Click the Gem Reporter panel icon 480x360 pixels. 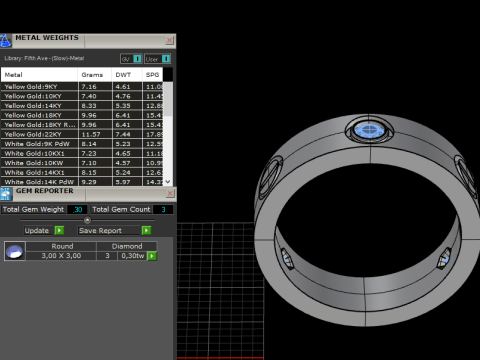pyautogui.click(x=6, y=194)
